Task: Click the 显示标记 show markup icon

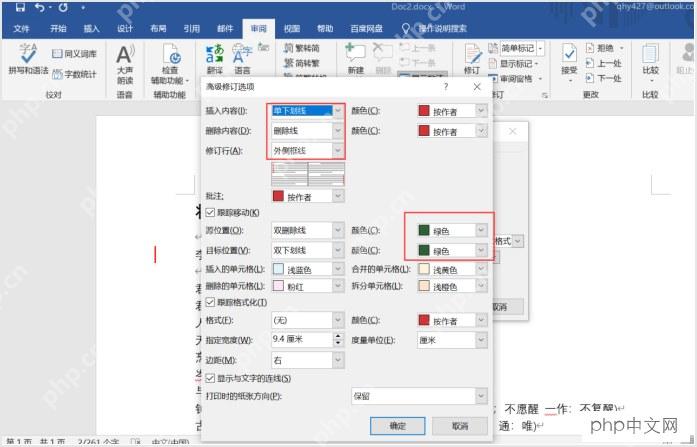Action: point(493,64)
